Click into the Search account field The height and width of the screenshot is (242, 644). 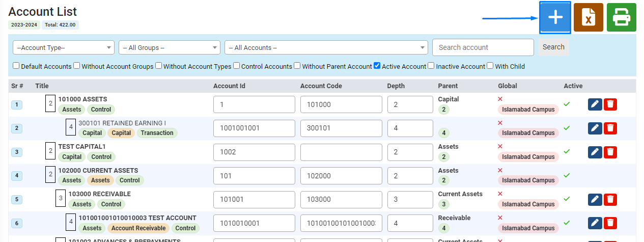click(483, 47)
